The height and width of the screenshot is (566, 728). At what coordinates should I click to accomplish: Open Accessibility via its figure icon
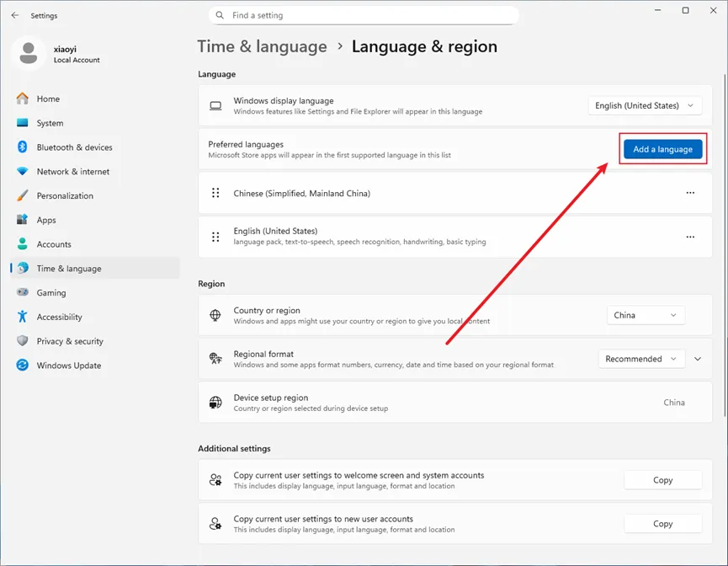[23, 318]
